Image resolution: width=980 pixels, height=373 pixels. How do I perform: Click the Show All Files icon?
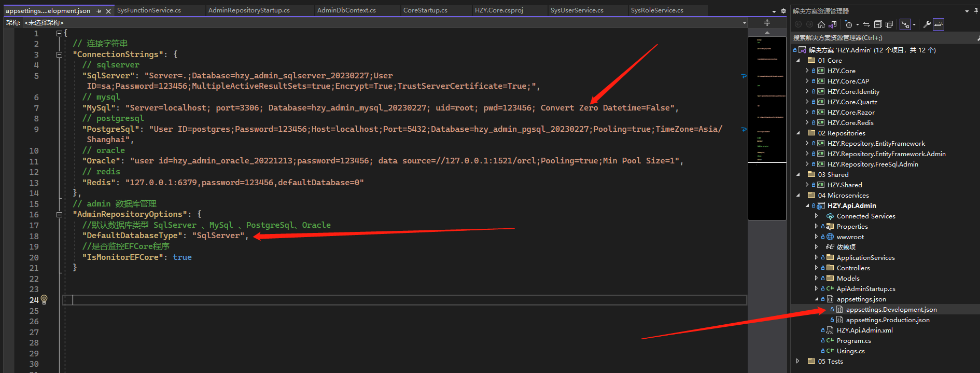[889, 24]
